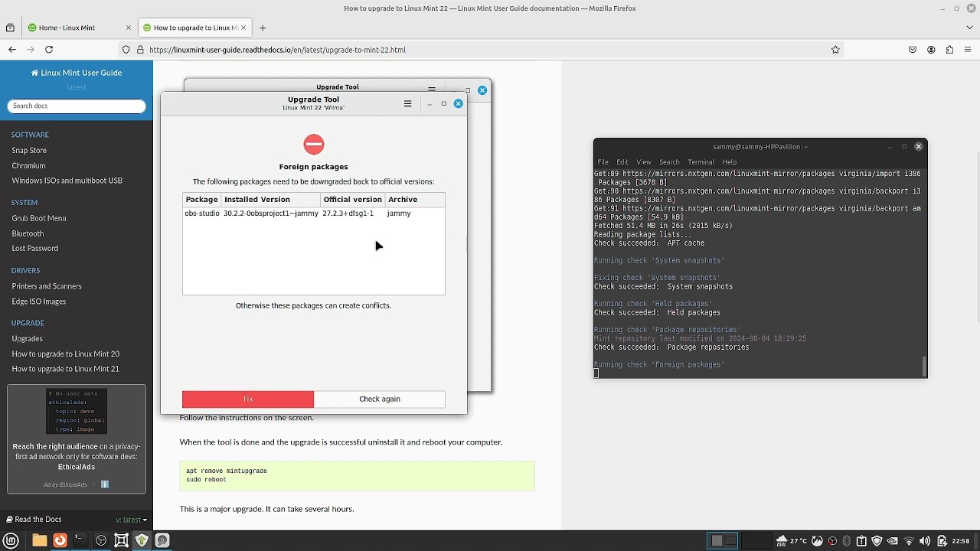The image size is (980, 551).
Task: Launch the file manager from the panel
Action: pyautogui.click(x=39, y=540)
